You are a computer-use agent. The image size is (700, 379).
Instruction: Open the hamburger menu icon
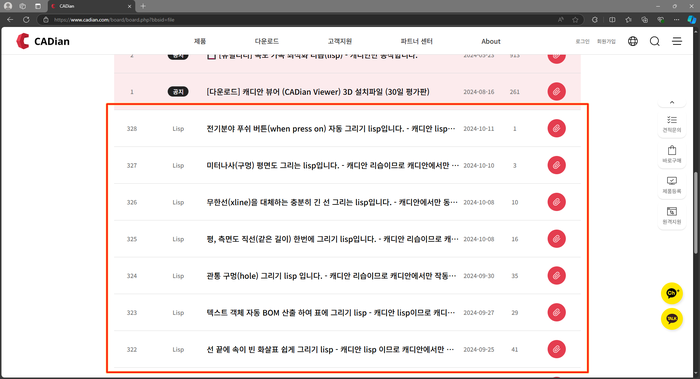click(677, 41)
